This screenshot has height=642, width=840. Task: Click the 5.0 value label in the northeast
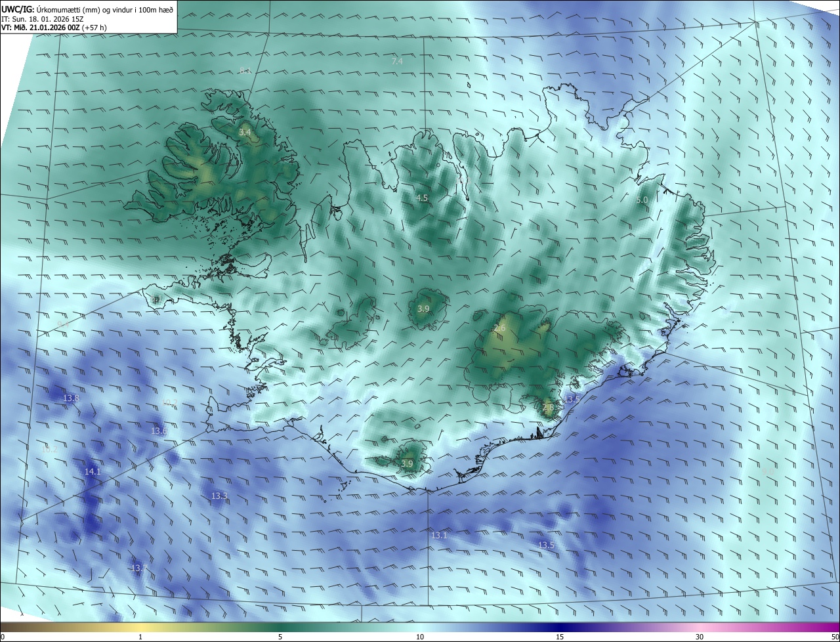[642, 200]
